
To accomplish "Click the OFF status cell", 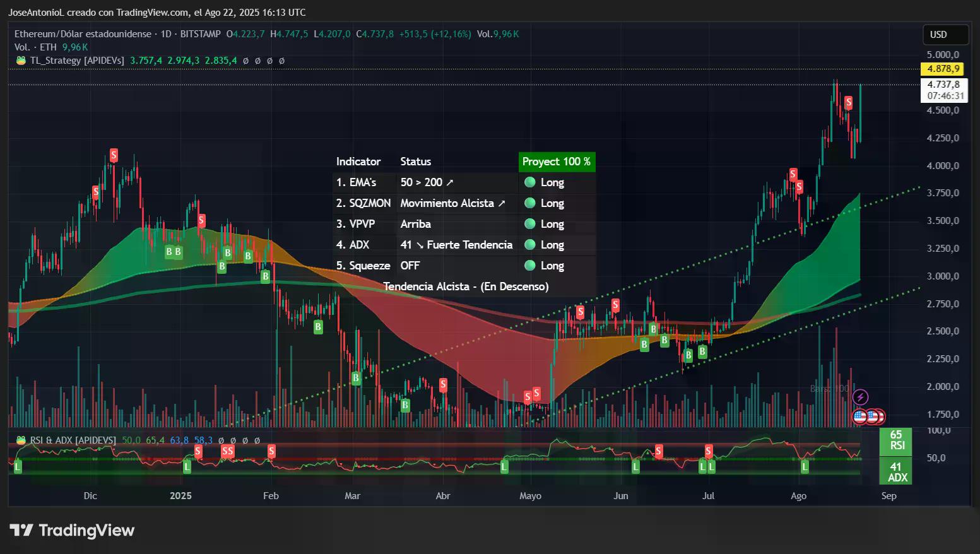I will [410, 266].
